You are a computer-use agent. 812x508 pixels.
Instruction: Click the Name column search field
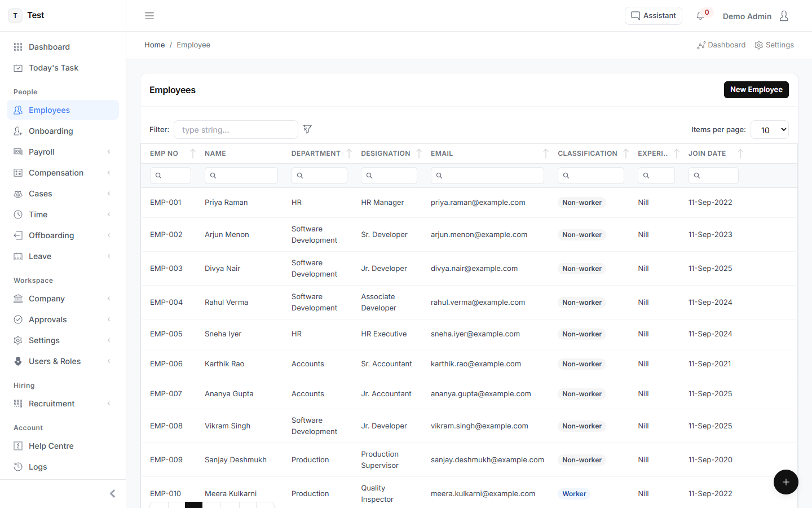coord(241,176)
